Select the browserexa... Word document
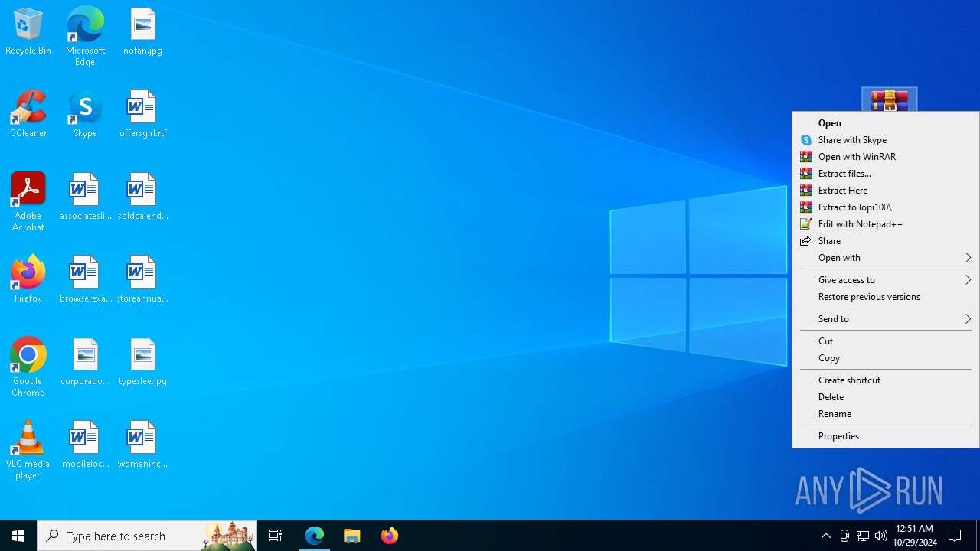Image resolution: width=980 pixels, height=551 pixels. [85, 280]
